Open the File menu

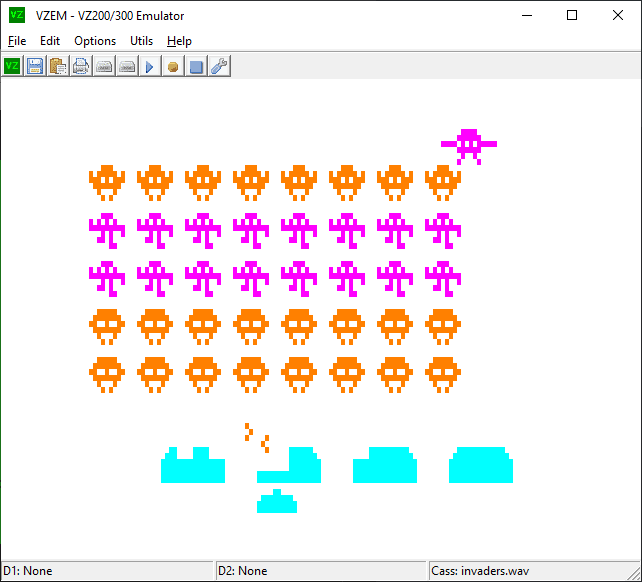point(17,41)
